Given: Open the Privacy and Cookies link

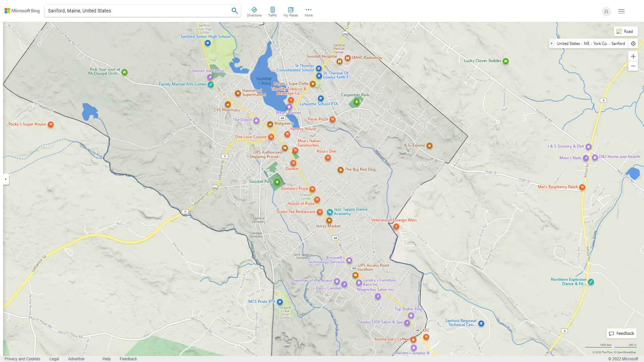Looking at the screenshot, I should tap(22, 359).
